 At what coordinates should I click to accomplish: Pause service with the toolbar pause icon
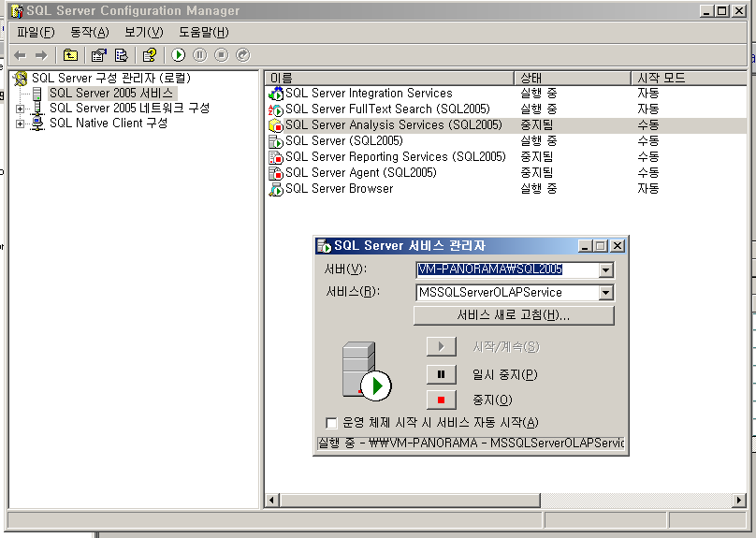199,55
